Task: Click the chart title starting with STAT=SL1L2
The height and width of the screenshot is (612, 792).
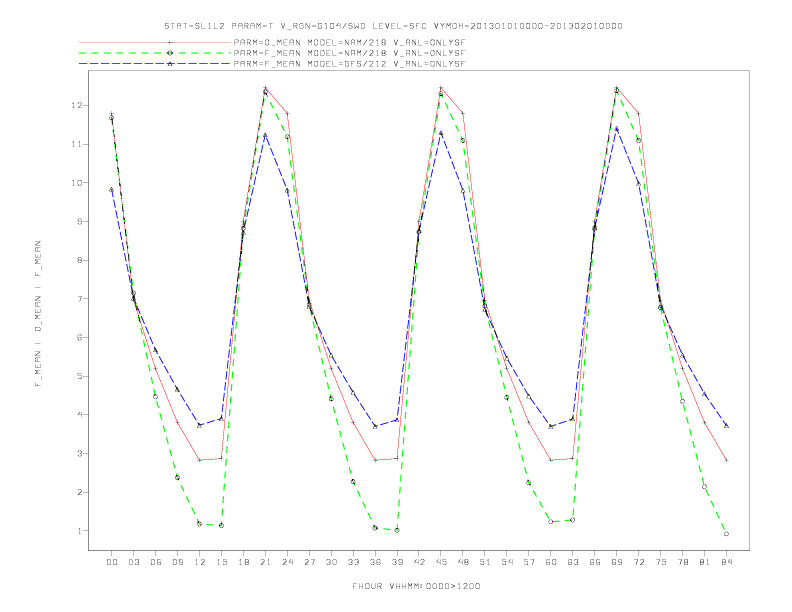Action: tap(393, 26)
